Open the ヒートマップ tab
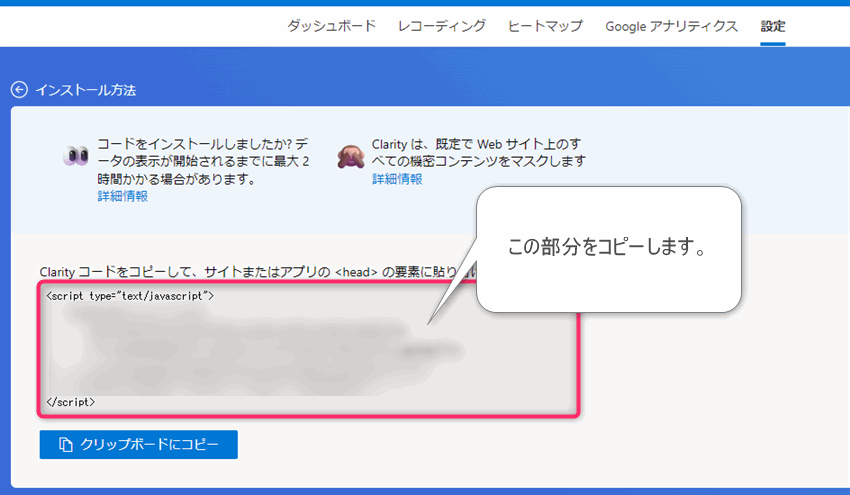Image resolution: width=850 pixels, height=495 pixels. click(x=545, y=26)
